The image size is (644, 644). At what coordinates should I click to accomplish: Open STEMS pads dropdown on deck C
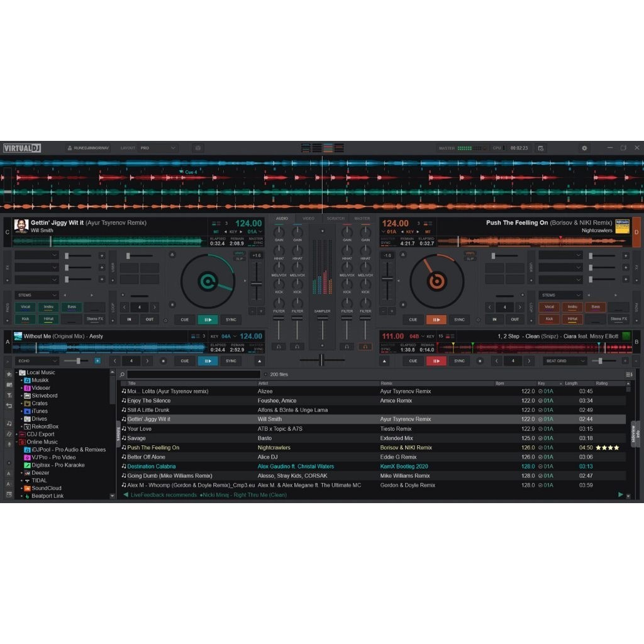[37, 295]
